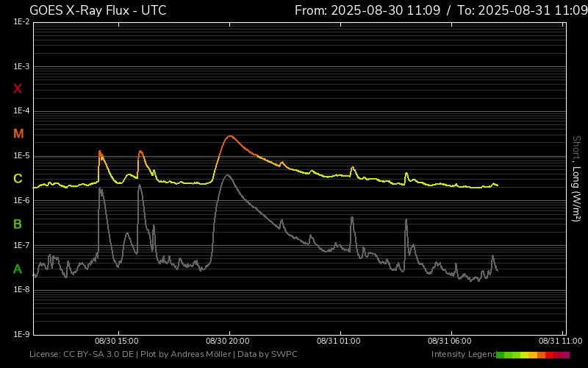Viewport: 588px width, 368px height.
Task: Click the '08/31 06:00' time axis label
Action: point(450,341)
